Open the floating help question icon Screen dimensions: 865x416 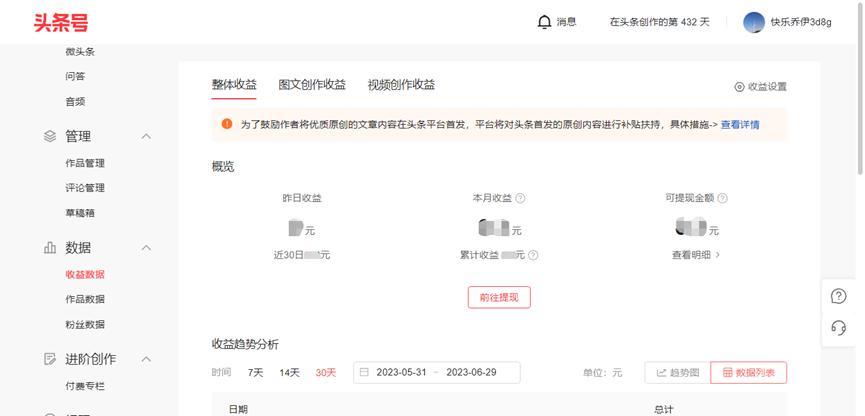[x=839, y=296]
